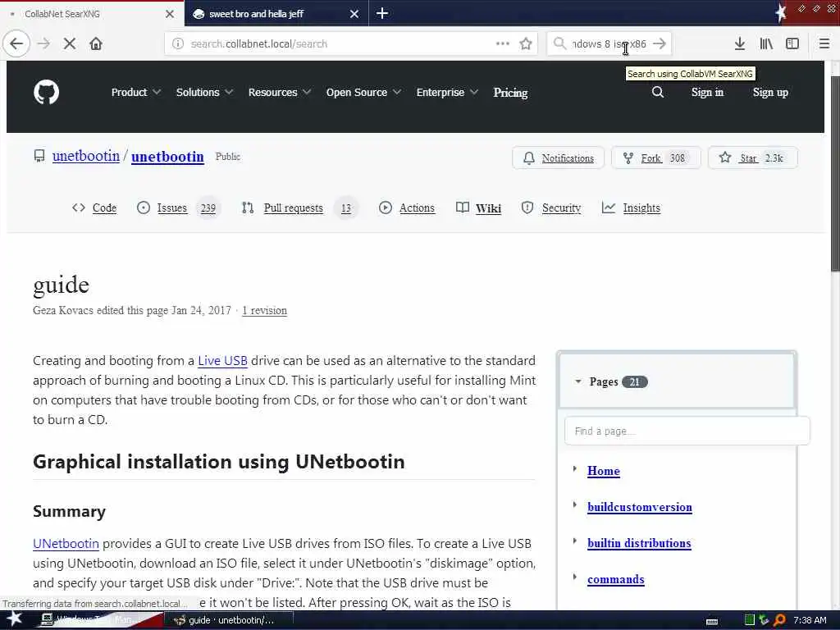Expand the Resources dropdown menu
This screenshot has height=630, width=840.
tap(279, 92)
